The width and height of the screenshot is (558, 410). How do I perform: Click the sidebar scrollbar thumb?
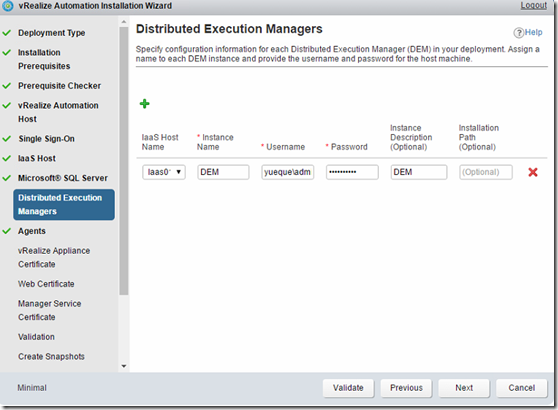[x=123, y=161]
